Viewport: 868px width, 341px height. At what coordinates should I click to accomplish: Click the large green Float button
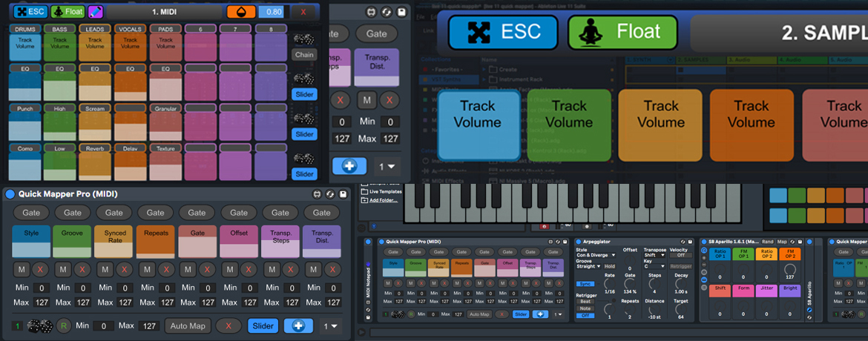[x=623, y=33]
